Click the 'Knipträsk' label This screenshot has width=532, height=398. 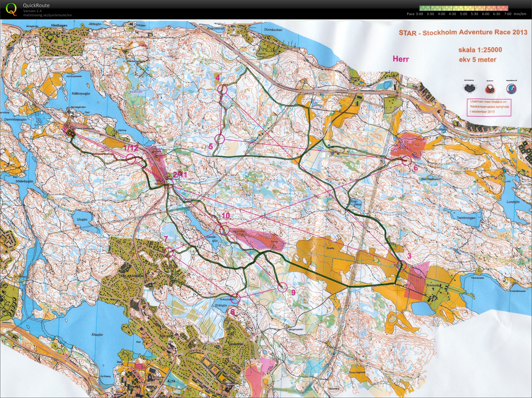[x=356, y=203]
